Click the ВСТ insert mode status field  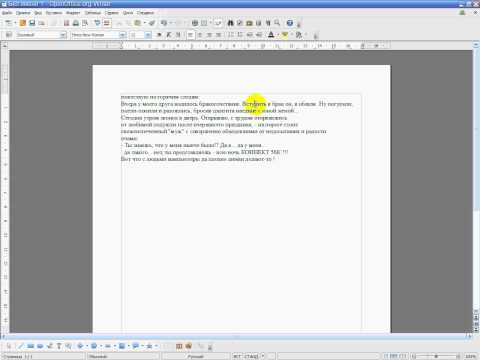point(237,356)
